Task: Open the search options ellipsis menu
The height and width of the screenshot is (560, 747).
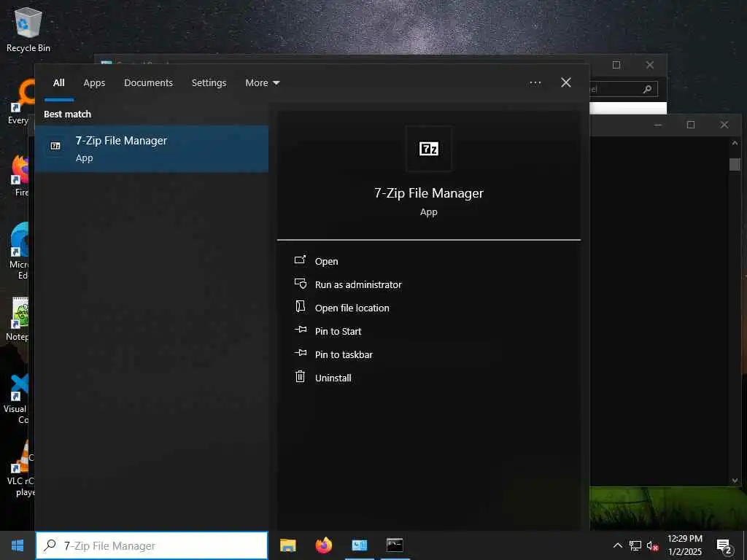Action: tap(535, 83)
